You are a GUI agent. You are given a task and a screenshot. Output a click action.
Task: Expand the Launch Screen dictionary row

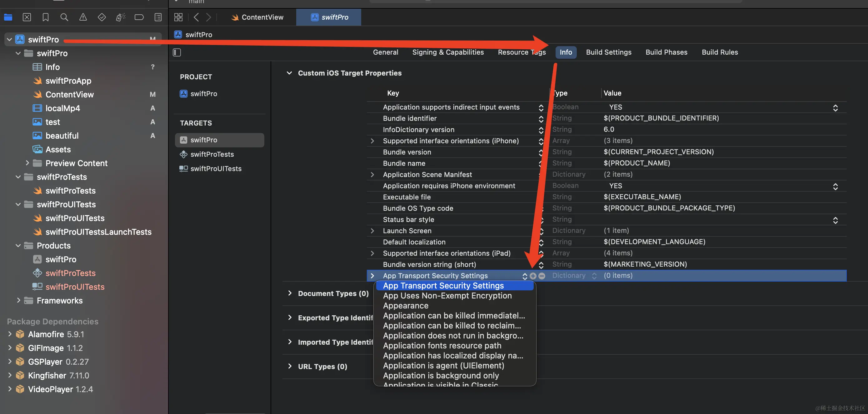click(372, 231)
